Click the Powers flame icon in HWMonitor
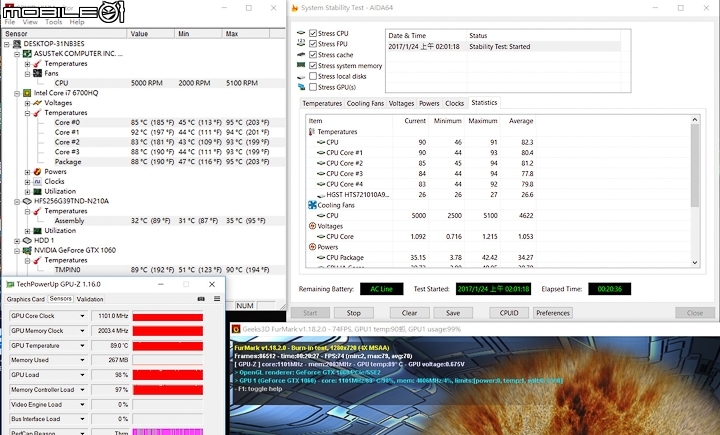720x435 pixels. [37, 171]
